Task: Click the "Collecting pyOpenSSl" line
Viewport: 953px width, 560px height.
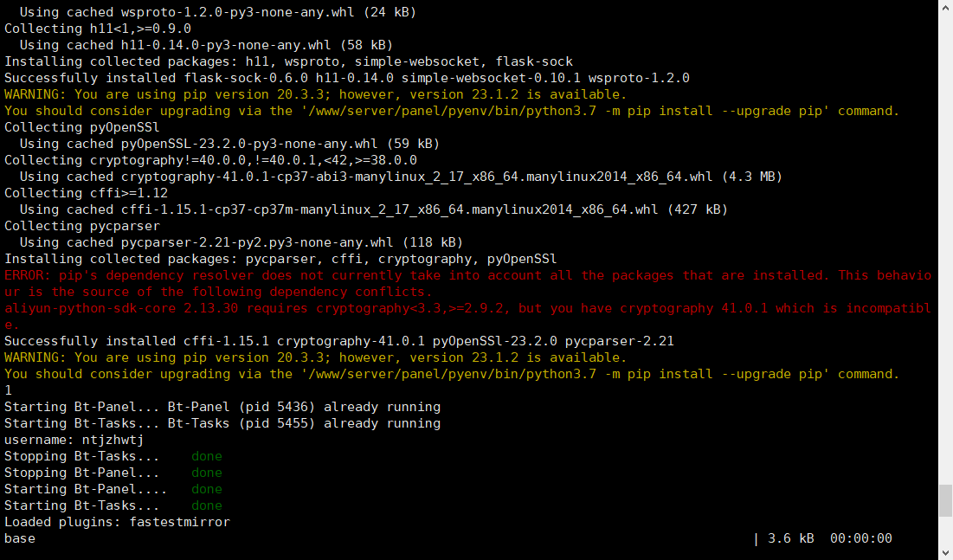Action: coord(82,127)
